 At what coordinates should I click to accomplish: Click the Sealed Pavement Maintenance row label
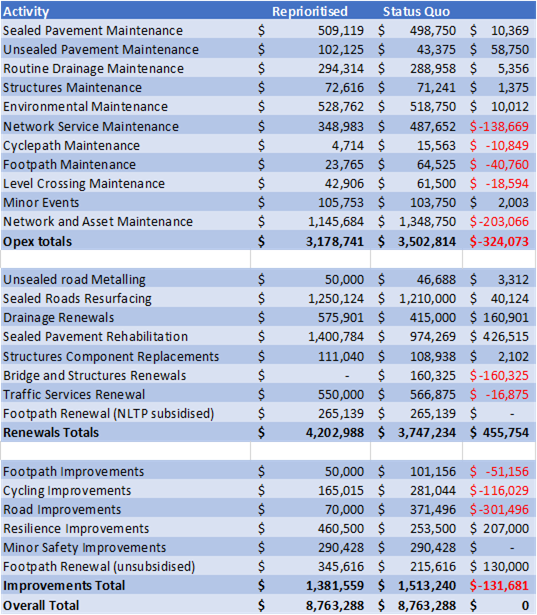pos(93,31)
